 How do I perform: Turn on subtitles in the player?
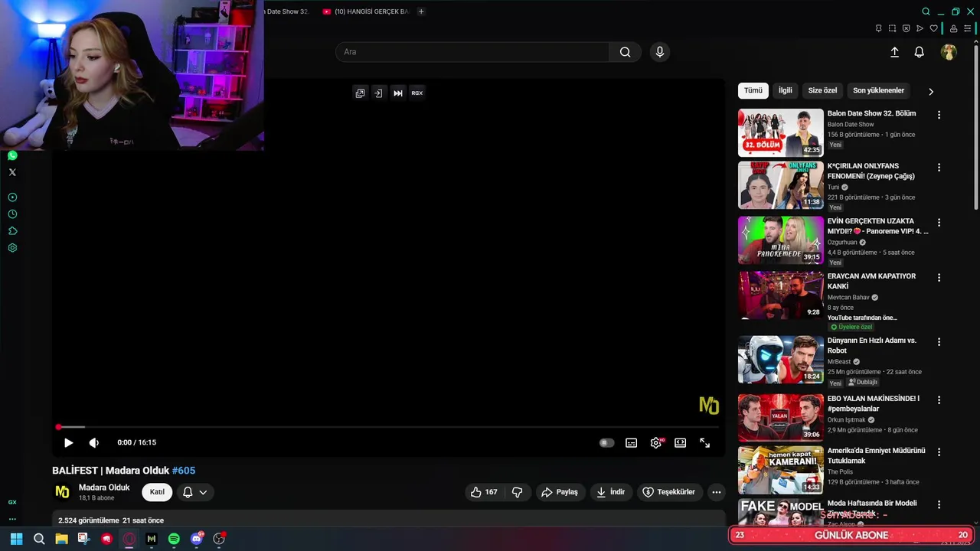(x=631, y=442)
